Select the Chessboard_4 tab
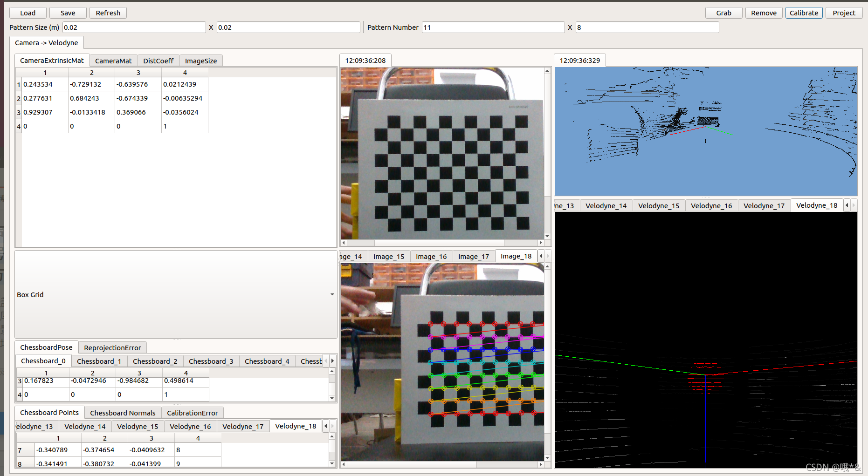Screen dimensions: 868x476 (267, 361)
